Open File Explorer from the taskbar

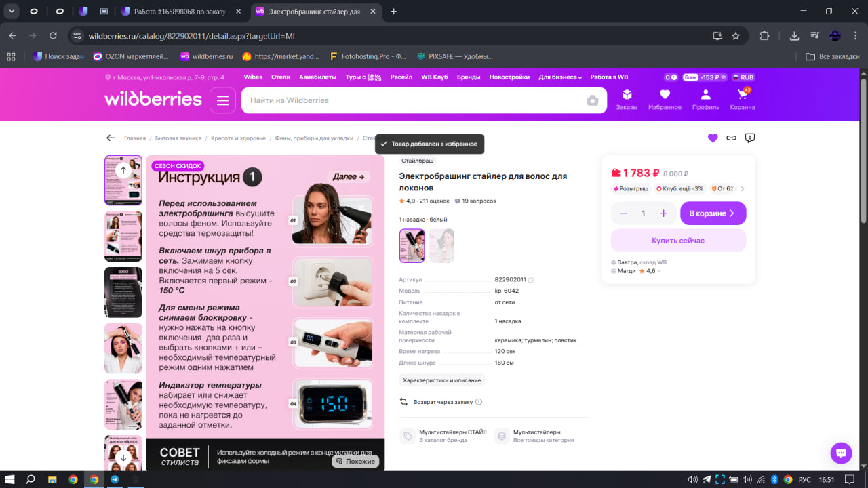(x=52, y=479)
